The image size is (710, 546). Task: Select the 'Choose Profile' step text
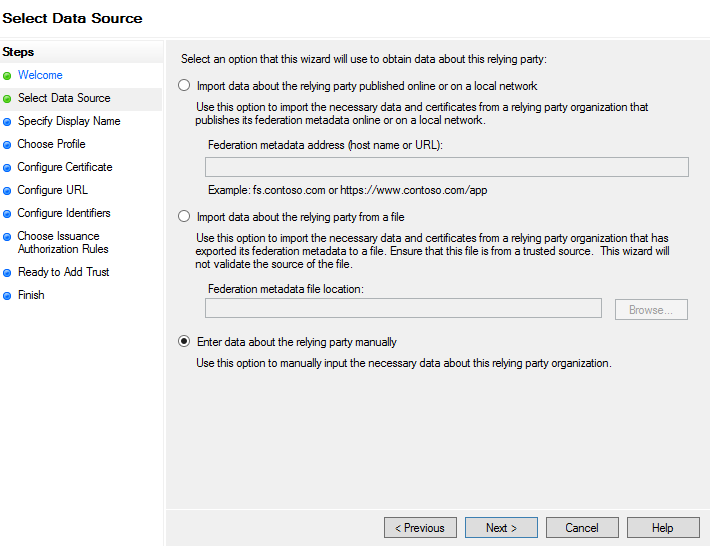[x=51, y=144]
